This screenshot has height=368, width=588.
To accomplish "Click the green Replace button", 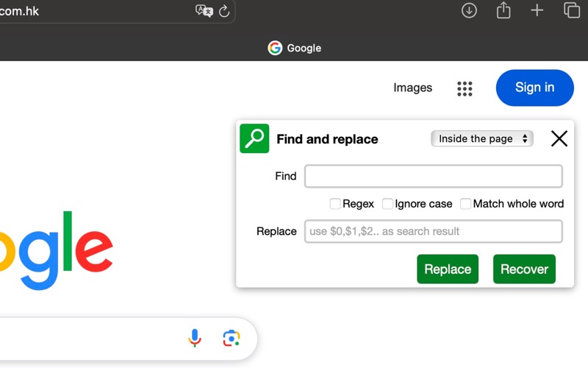I will tap(448, 269).
